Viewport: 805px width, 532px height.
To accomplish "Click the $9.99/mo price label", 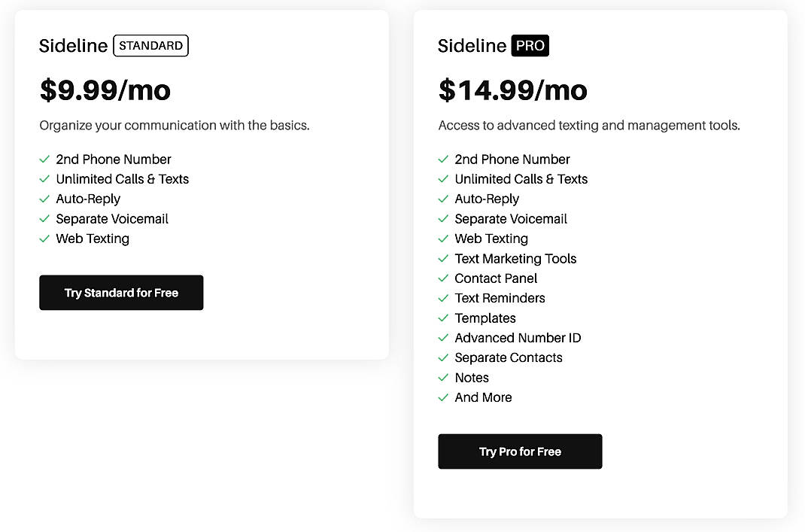I will [x=105, y=90].
